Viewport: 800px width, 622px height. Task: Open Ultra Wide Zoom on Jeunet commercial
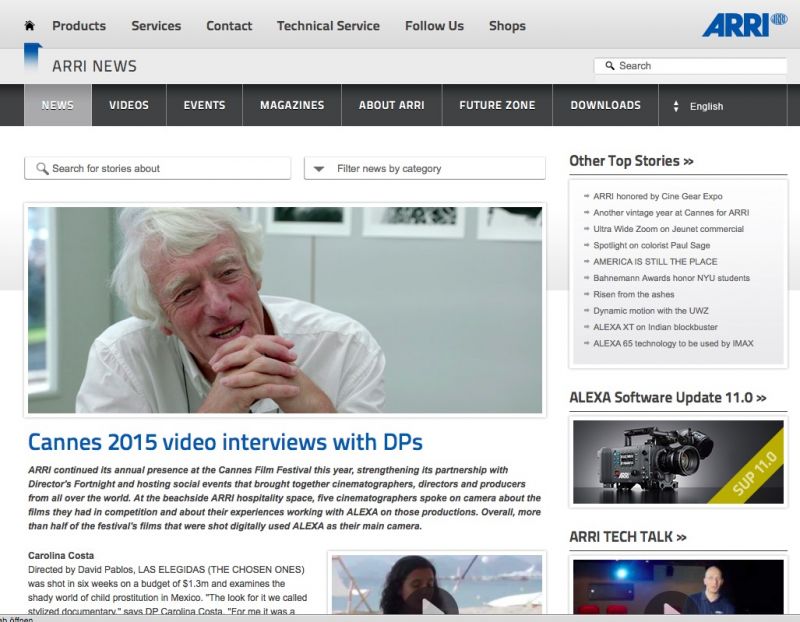tap(668, 229)
